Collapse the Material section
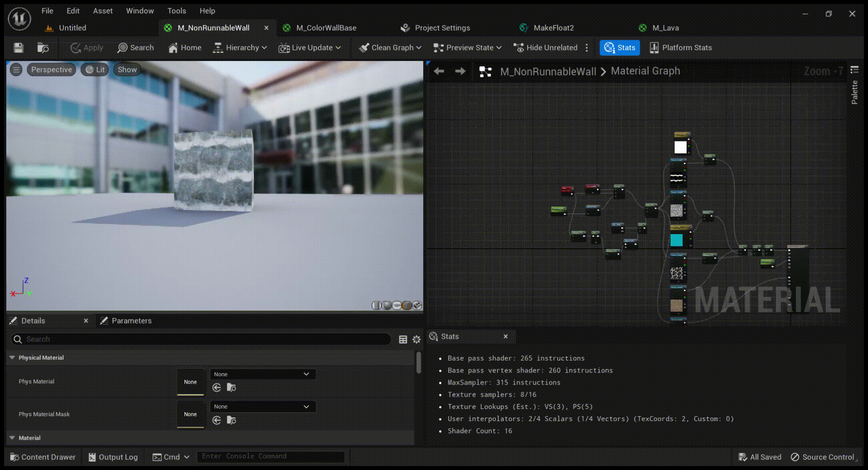 [12, 438]
